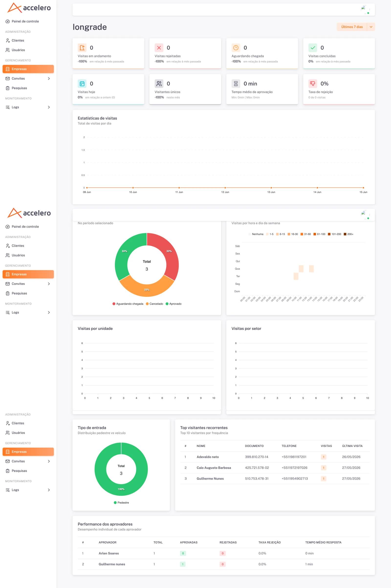The width and height of the screenshot is (391, 588).
Task: Click the red rejeitadas badge in Arlen Soares row
Action: 222,553
